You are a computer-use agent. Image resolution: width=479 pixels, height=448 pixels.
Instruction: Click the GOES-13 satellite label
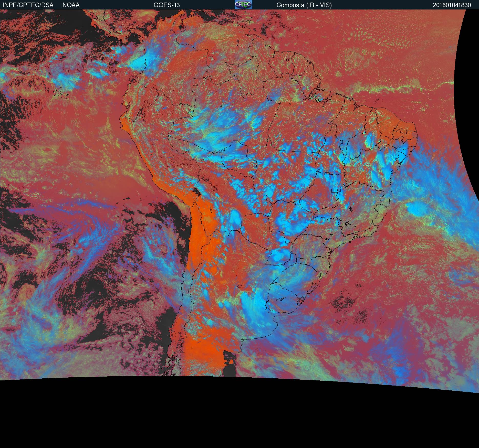point(166,5)
